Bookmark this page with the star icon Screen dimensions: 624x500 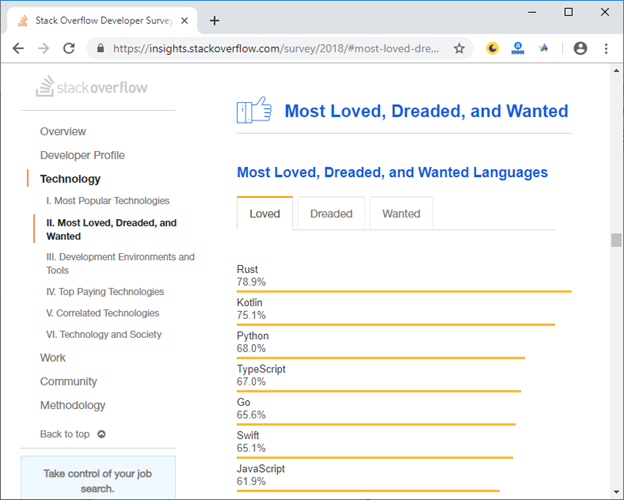click(x=459, y=49)
